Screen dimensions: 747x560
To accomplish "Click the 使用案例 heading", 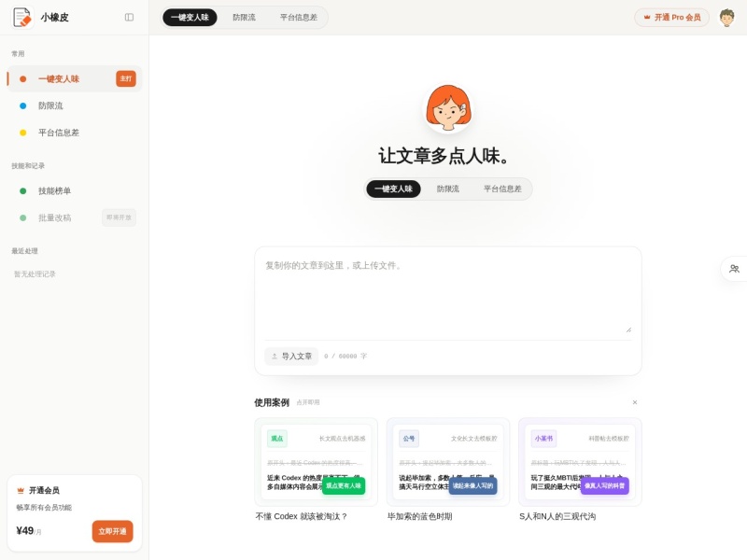I will (272, 402).
